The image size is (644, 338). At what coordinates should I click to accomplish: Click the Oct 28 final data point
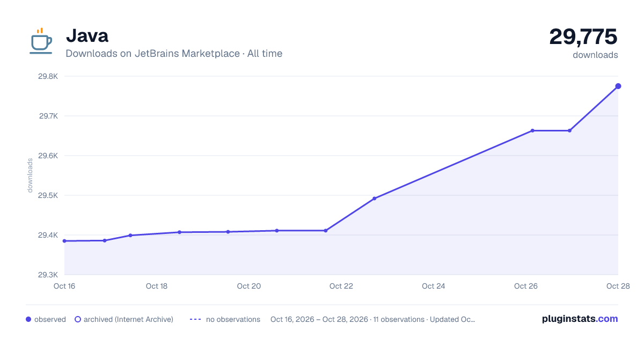[x=618, y=86]
